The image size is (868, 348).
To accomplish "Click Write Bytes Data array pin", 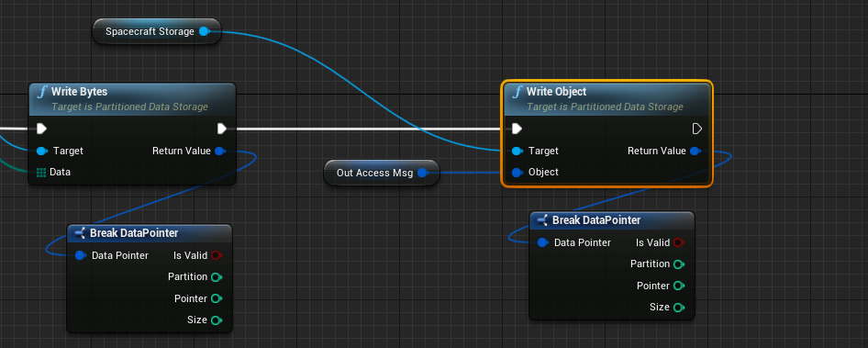I will pos(41,173).
